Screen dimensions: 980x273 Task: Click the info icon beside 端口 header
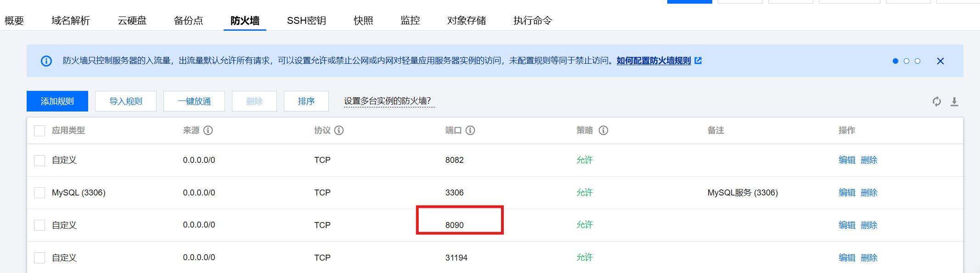(x=470, y=130)
